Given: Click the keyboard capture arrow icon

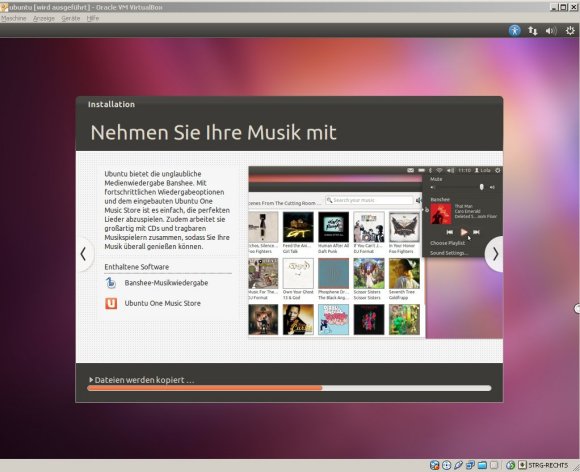Looking at the screenshot, I should click(x=522, y=465).
